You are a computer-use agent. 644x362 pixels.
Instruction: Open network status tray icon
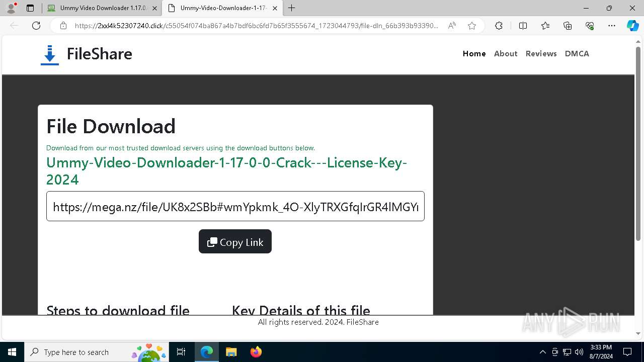[x=567, y=352]
